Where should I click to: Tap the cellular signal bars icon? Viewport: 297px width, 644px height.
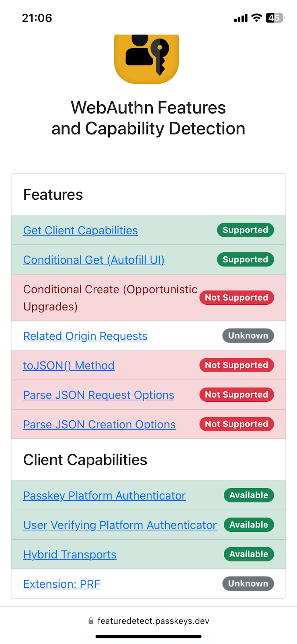pos(241,18)
